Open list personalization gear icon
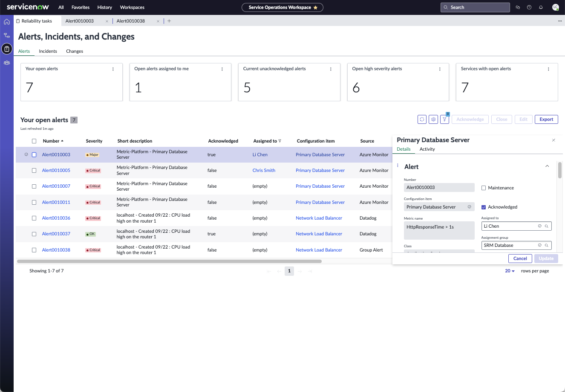Screen dimensions: 565x392 (433, 120)
